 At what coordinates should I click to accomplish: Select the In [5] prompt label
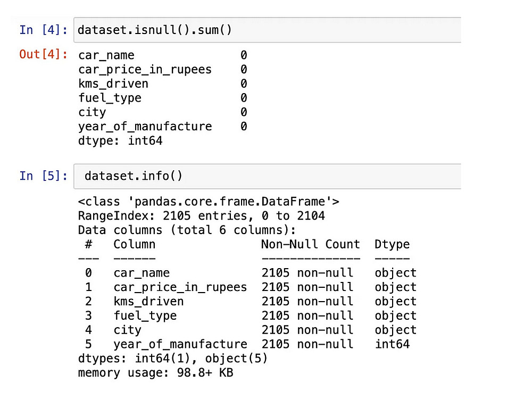point(43,176)
